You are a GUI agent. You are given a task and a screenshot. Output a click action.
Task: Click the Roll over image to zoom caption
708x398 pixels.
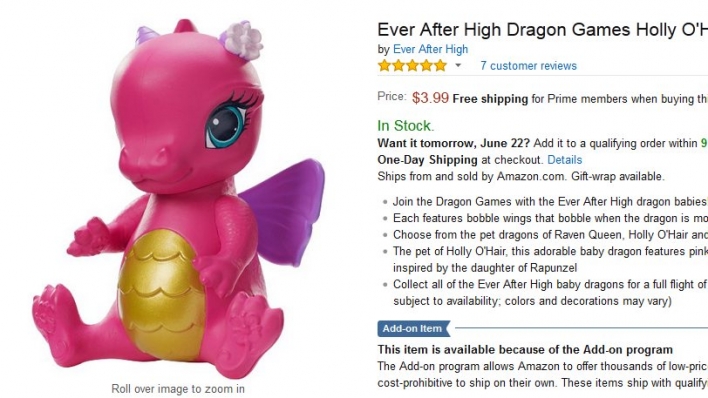[178, 389]
